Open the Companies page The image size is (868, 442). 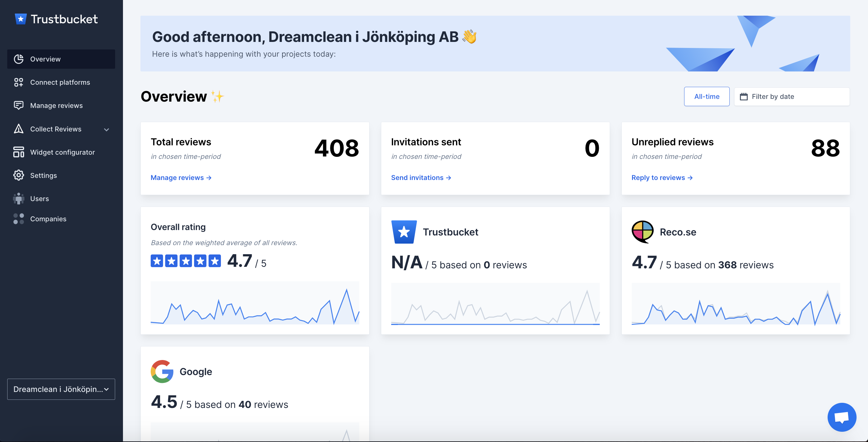tap(61, 219)
